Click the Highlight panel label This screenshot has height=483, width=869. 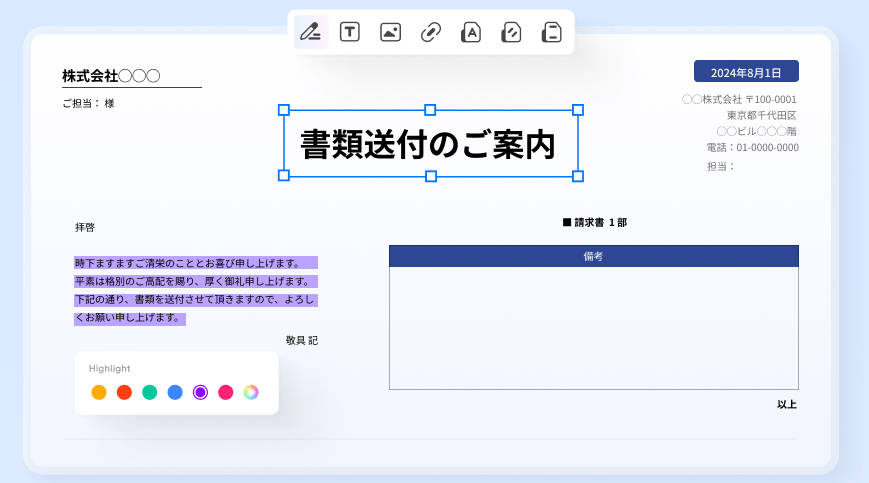[110, 368]
